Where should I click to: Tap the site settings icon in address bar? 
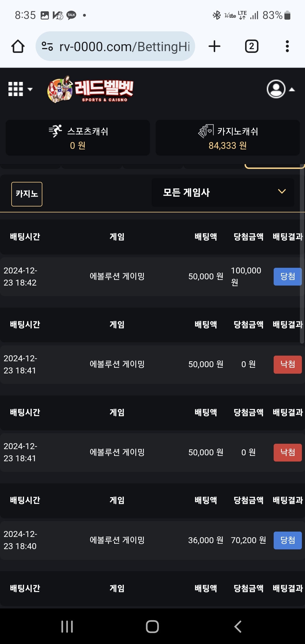pos(47,46)
